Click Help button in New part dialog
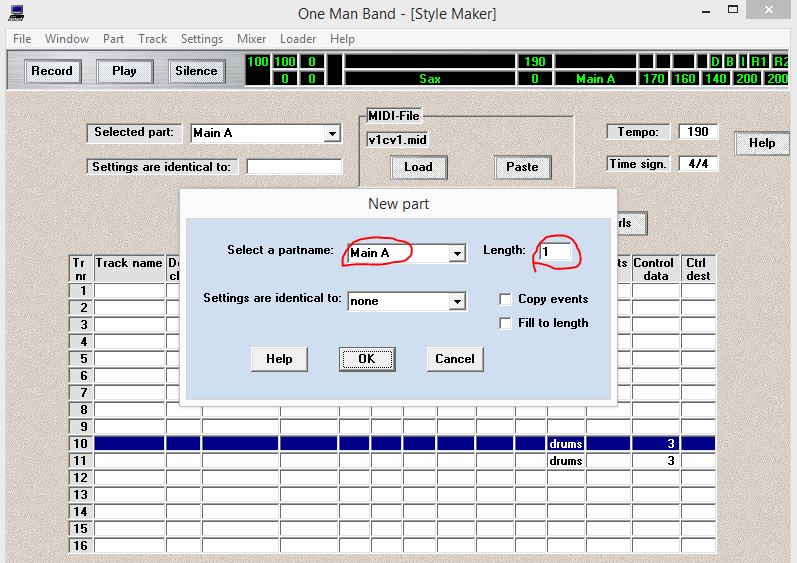The image size is (797, 563). tap(279, 359)
